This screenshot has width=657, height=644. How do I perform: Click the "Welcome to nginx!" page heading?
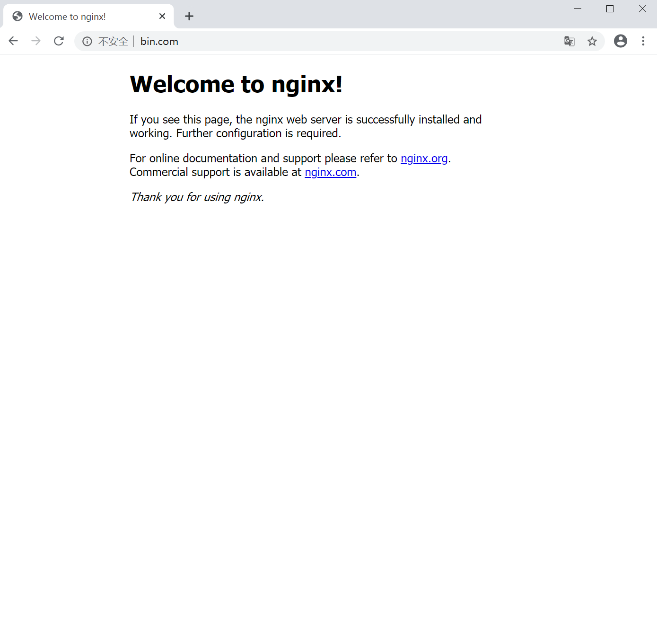tap(236, 85)
